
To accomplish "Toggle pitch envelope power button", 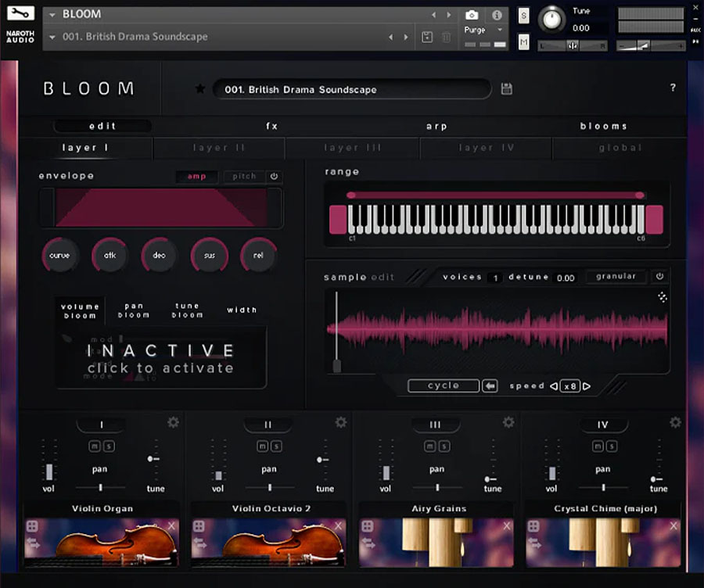I will pyautogui.click(x=274, y=177).
